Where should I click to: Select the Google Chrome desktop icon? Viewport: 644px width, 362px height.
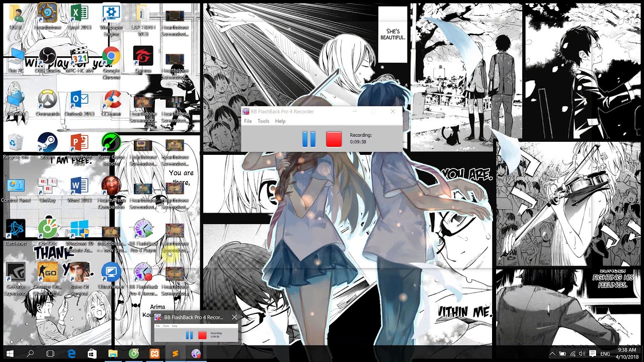pos(111,63)
